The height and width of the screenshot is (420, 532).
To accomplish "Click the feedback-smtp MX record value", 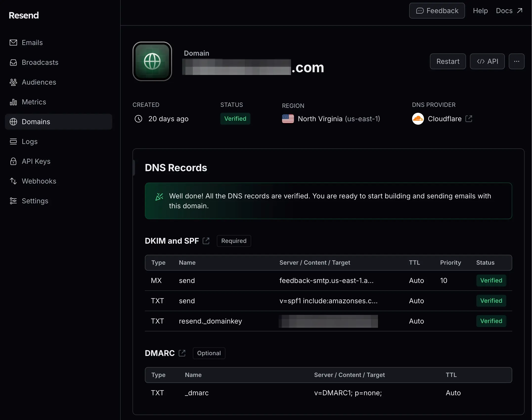I will coord(326,280).
